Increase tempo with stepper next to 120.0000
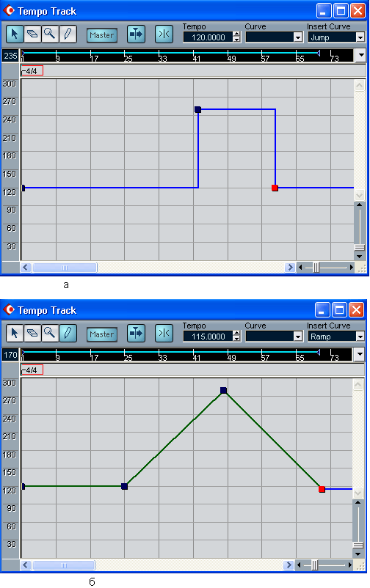The height and width of the screenshot is (588, 370). click(x=236, y=35)
